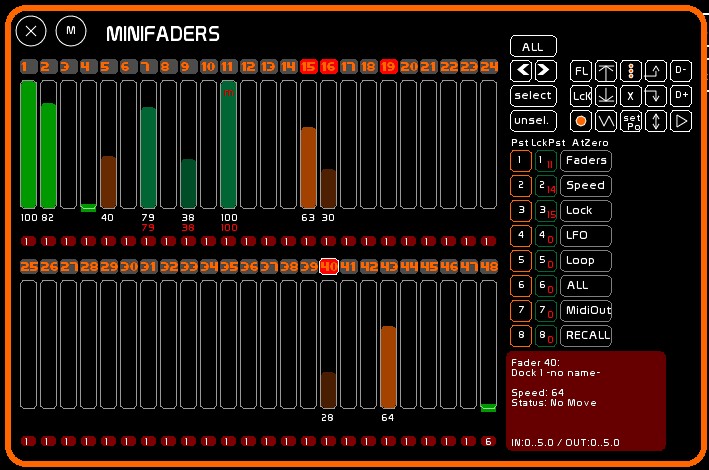Click the Lck lock button in the icon grid
Screen dimensions: 709x470
[581, 96]
